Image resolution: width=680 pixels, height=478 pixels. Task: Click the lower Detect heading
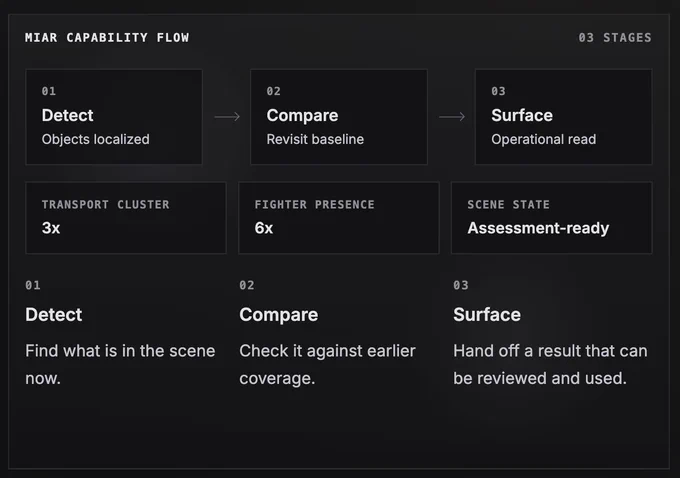pos(54,314)
